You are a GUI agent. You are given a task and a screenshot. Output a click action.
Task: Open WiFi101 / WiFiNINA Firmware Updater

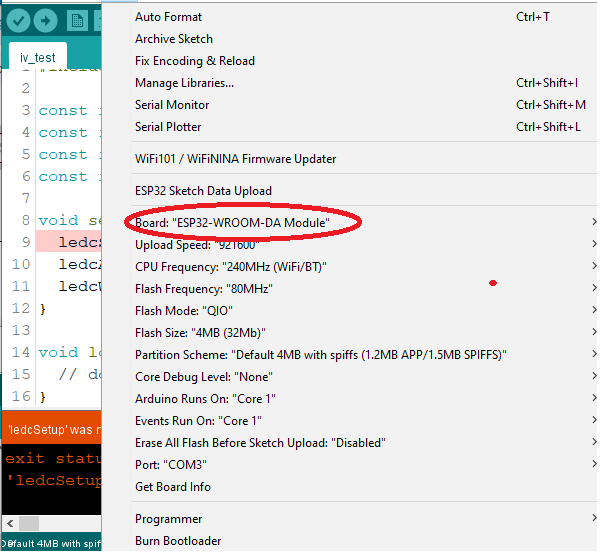click(235, 159)
